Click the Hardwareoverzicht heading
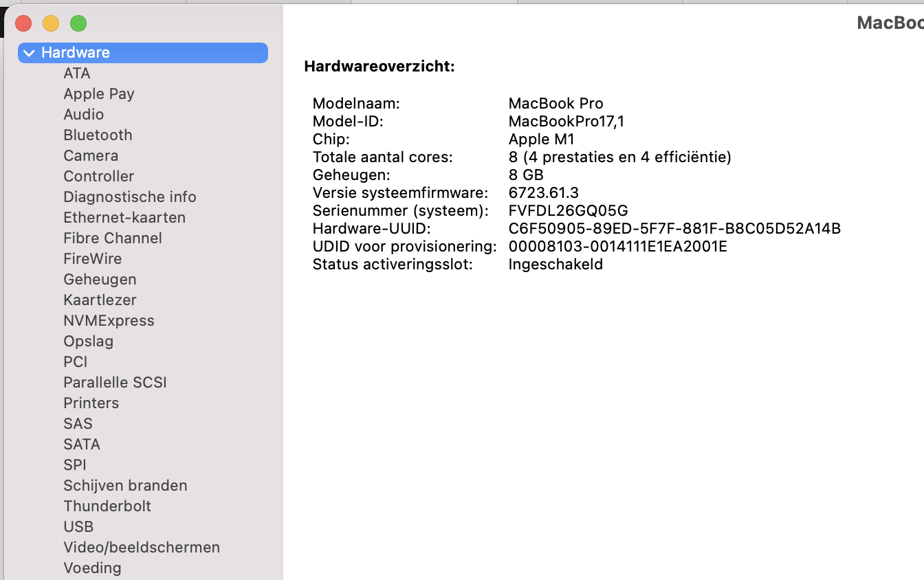This screenshot has width=924, height=580. (x=379, y=67)
